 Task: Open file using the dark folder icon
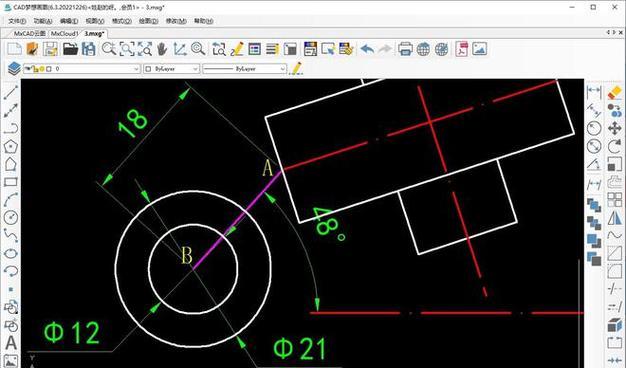coord(70,49)
